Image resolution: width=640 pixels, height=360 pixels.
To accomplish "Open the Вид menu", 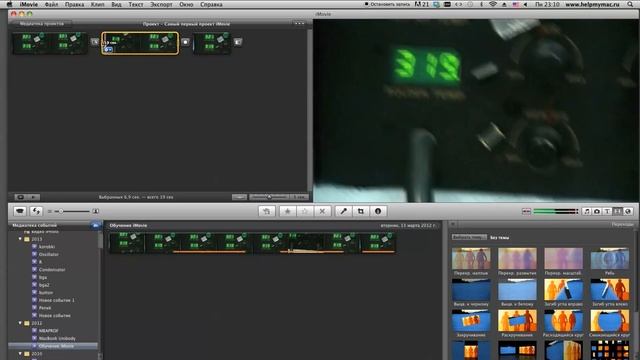I will [x=116, y=4].
